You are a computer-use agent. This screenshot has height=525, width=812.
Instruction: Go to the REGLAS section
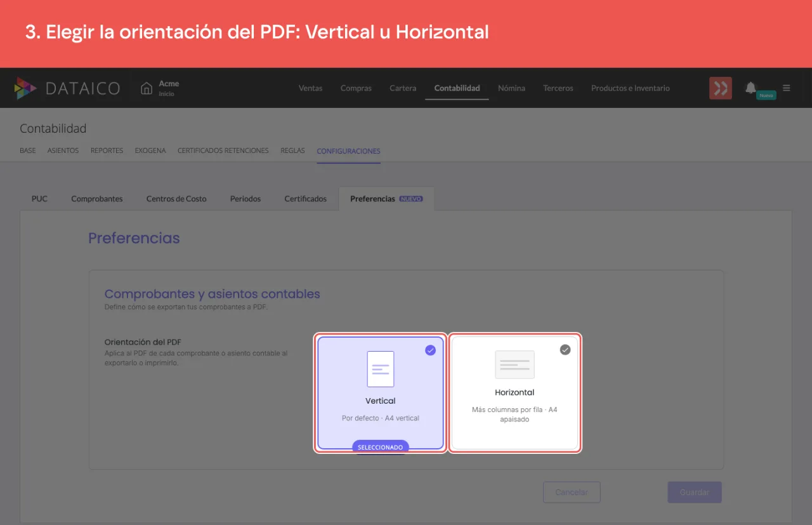point(292,151)
